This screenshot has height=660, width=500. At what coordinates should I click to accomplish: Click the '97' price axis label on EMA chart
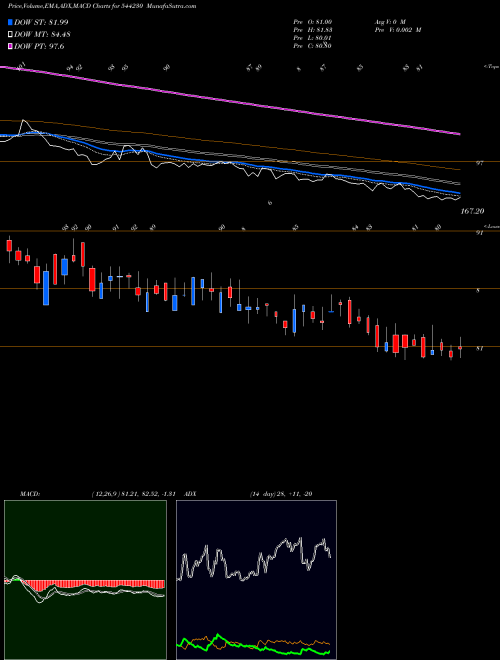pos(479,162)
